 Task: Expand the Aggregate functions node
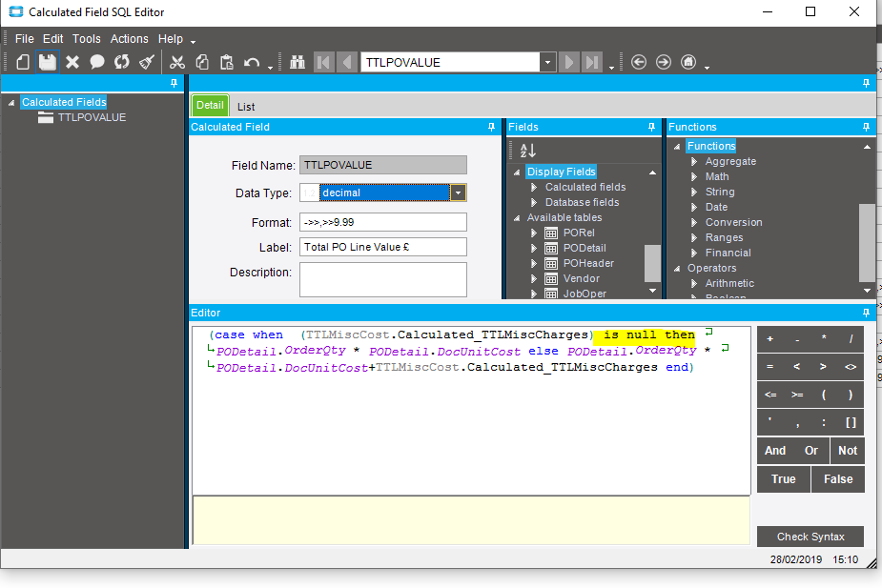click(x=694, y=161)
